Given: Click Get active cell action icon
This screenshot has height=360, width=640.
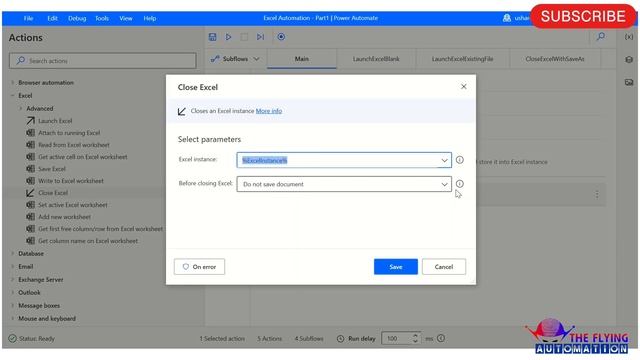Looking at the screenshot, I should tap(31, 157).
